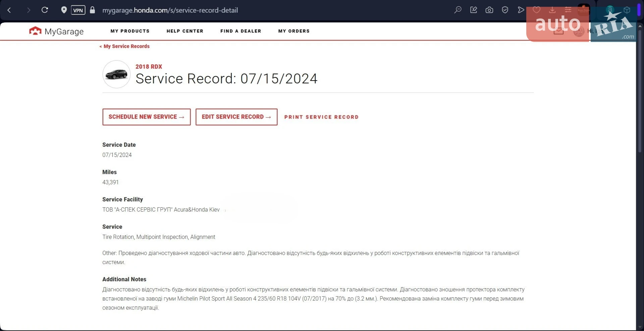This screenshot has width=644, height=331.
Task: Click the page vertical scrollbar thumb
Action: (x=640, y=91)
